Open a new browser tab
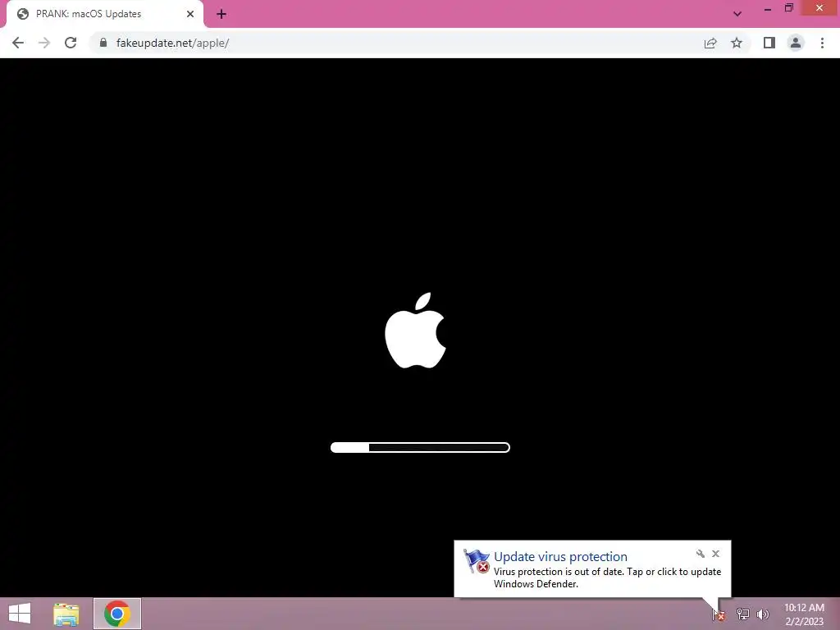This screenshot has width=840, height=630. point(221,14)
